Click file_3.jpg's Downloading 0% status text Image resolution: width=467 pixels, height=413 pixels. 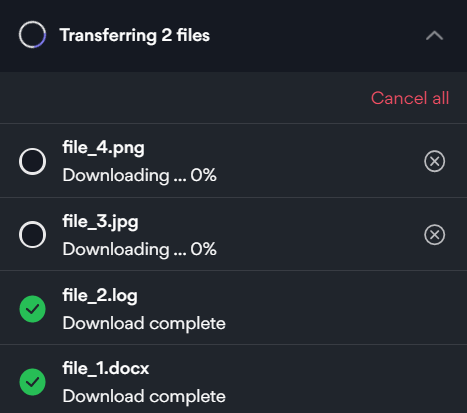pyautogui.click(x=139, y=249)
